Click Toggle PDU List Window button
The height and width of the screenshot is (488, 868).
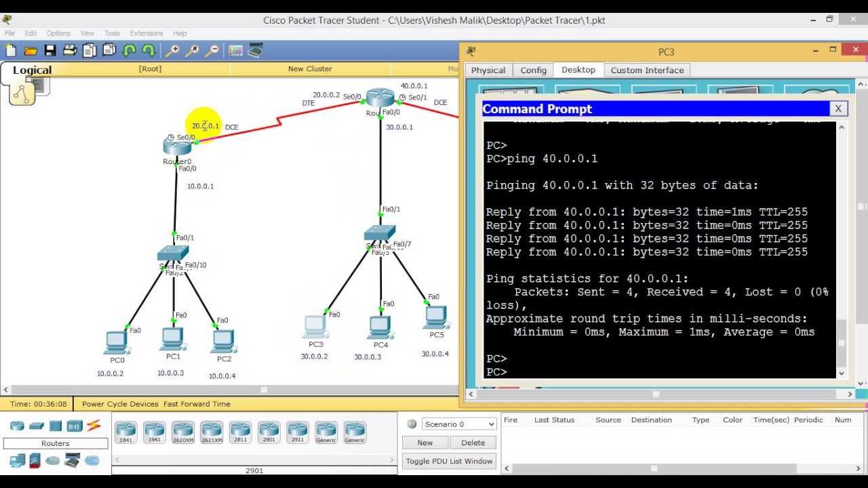(449, 461)
